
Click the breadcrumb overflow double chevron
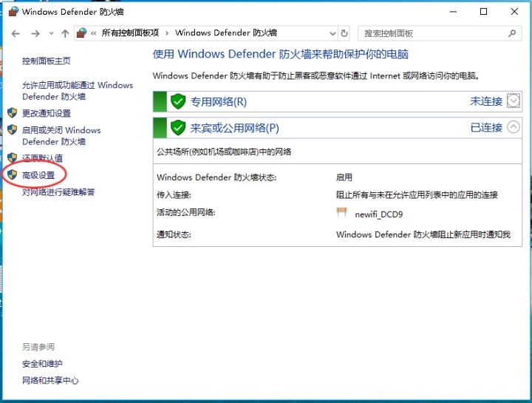tap(94, 33)
